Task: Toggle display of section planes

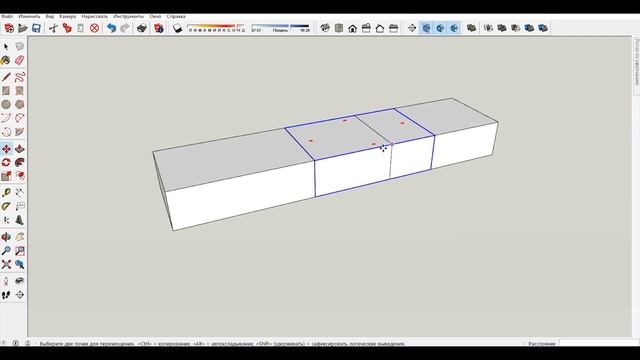Action: 426,28
